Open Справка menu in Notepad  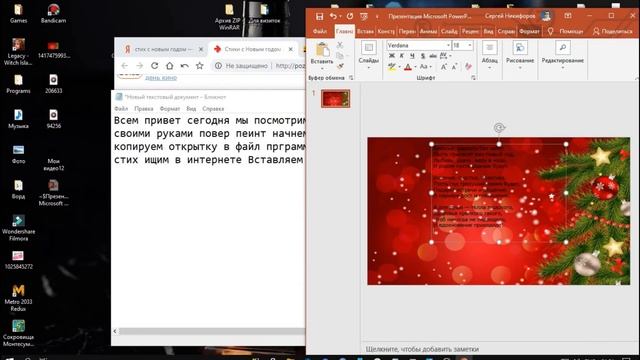tap(213, 109)
